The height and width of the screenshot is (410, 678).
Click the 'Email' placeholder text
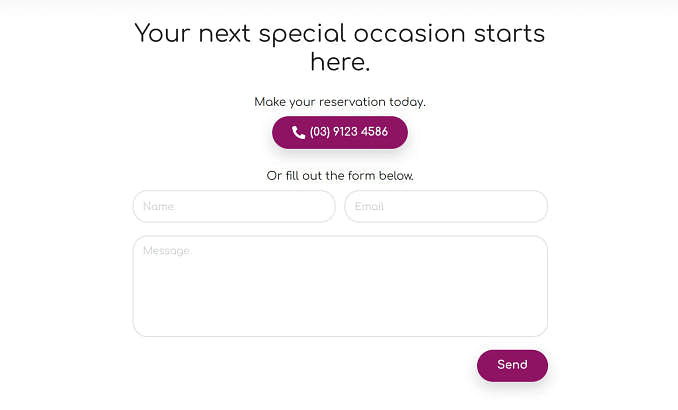pos(369,207)
